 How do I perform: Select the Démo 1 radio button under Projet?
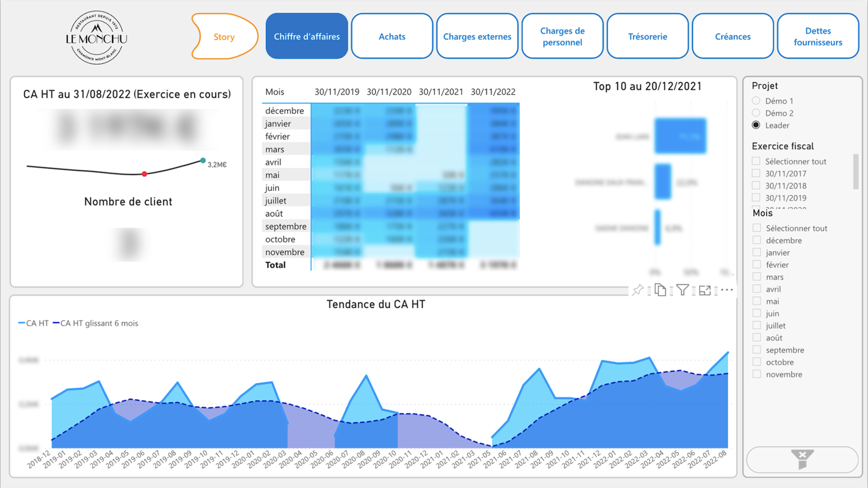coord(756,100)
